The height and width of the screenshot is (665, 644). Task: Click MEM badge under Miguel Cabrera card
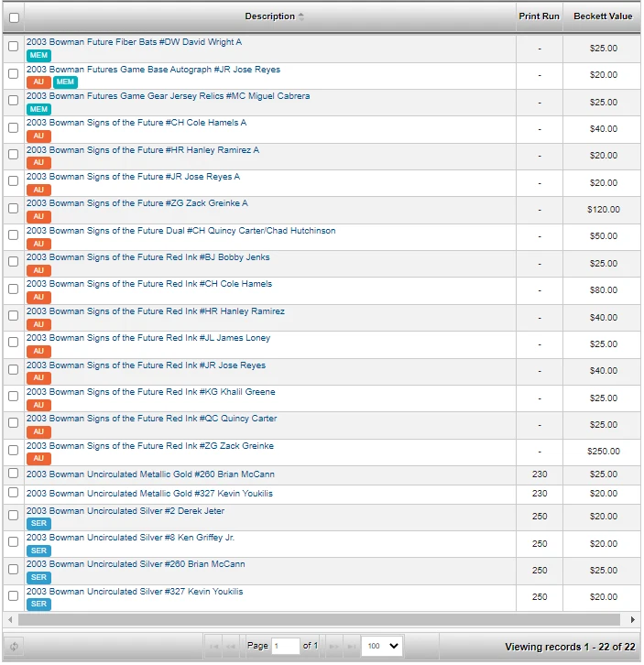[x=38, y=109]
